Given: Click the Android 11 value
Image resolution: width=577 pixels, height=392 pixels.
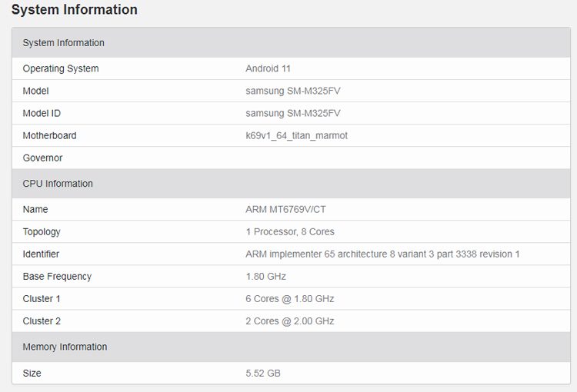Looking at the screenshot, I should pos(268,68).
